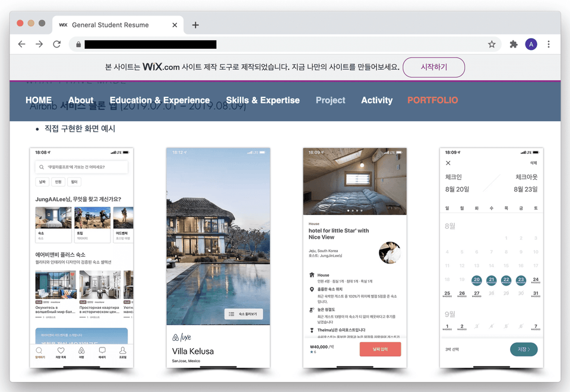Open the Chrome three-dot menu

(x=549, y=45)
